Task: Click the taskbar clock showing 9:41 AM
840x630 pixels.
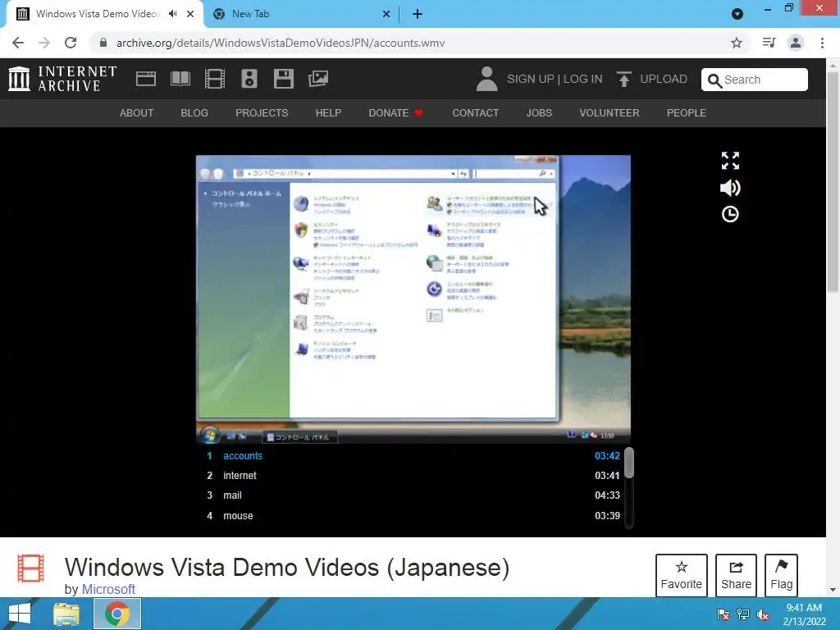Action: point(804,614)
